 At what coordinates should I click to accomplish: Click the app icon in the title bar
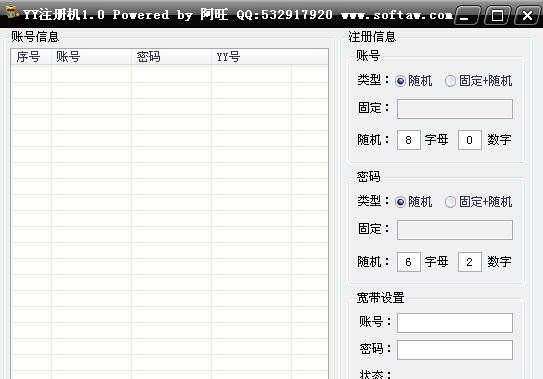coord(11,12)
